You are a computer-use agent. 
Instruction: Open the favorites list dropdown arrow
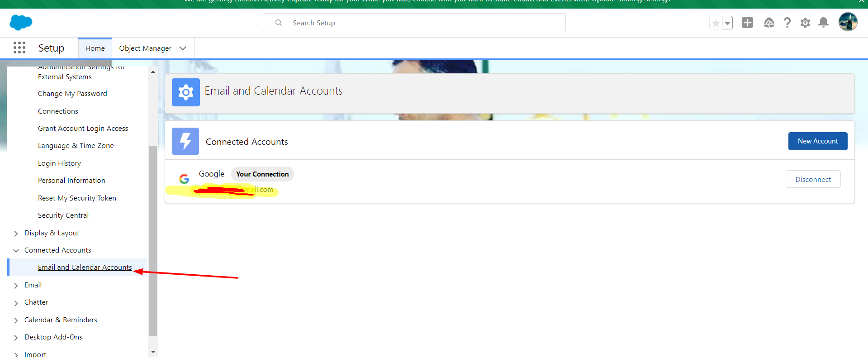(727, 23)
